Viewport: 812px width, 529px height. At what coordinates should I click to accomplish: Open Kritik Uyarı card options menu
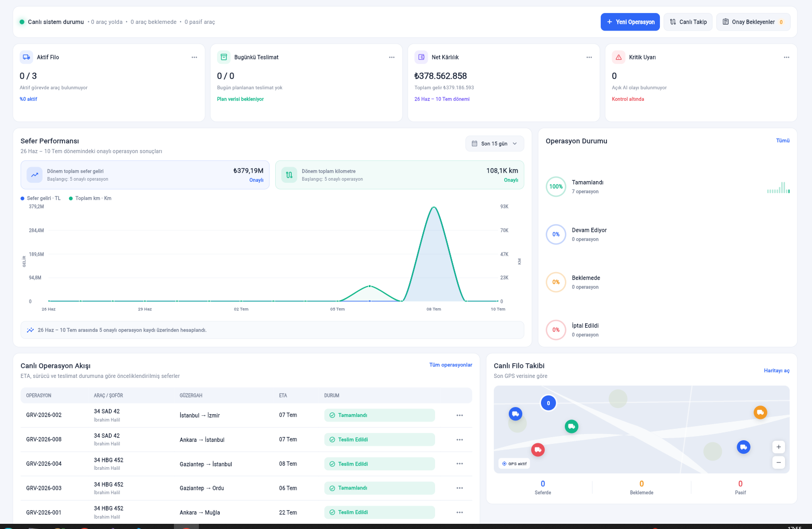tap(787, 57)
